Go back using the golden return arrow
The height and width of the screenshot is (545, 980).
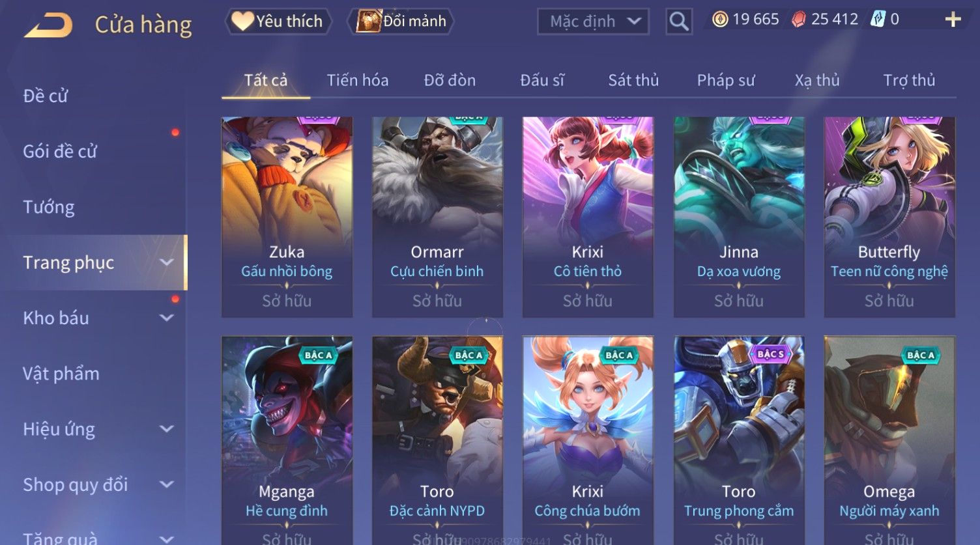49,25
